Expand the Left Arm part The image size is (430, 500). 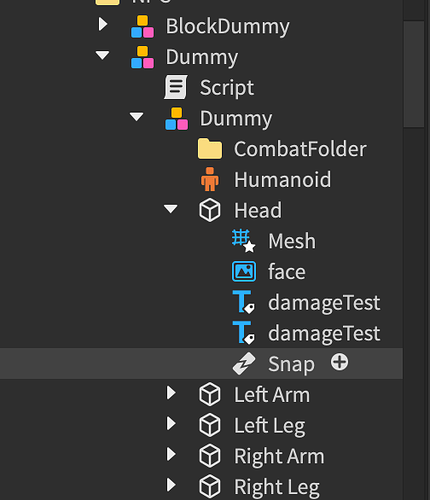171,393
